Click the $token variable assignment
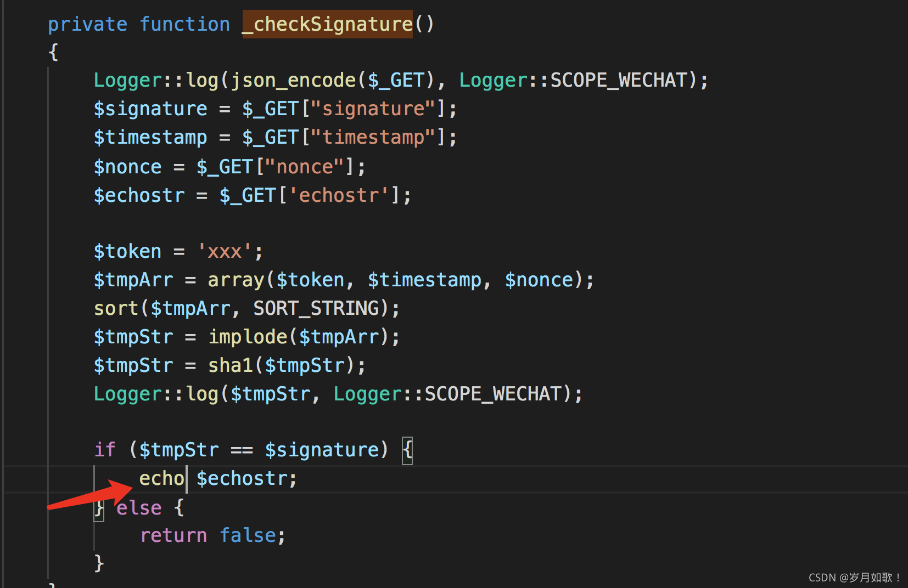Screen dimensions: 908x588 128,251
